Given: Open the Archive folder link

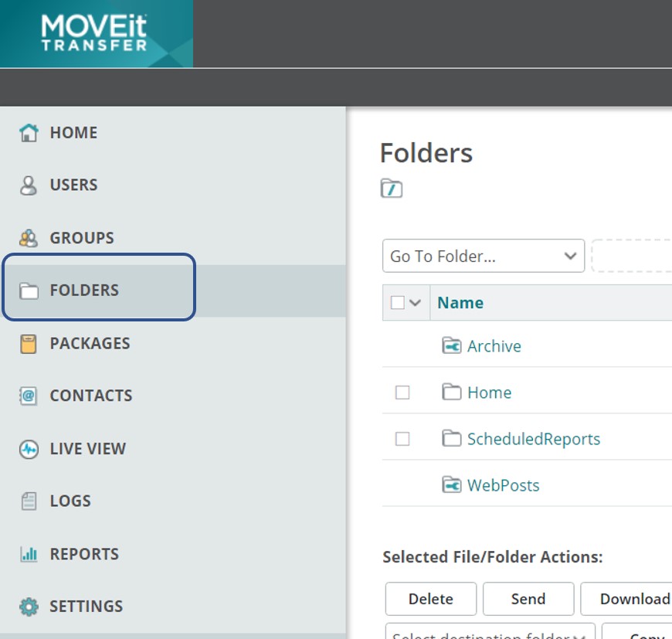Looking at the screenshot, I should coord(494,346).
